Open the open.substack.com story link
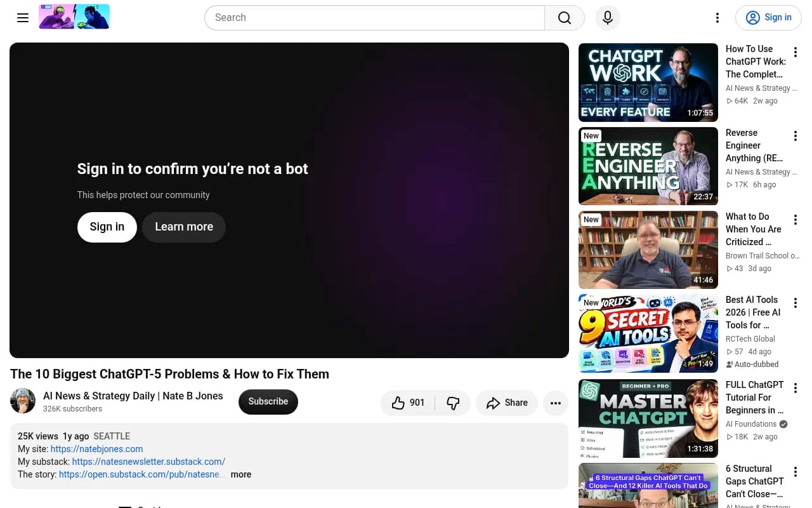This screenshot has width=812, height=508. click(142, 474)
